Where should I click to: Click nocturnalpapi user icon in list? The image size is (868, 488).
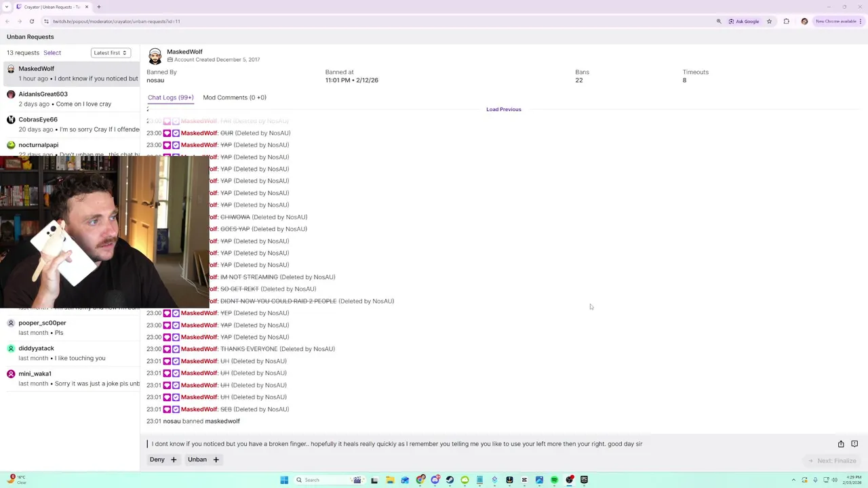pyautogui.click(x=11, y=145)
